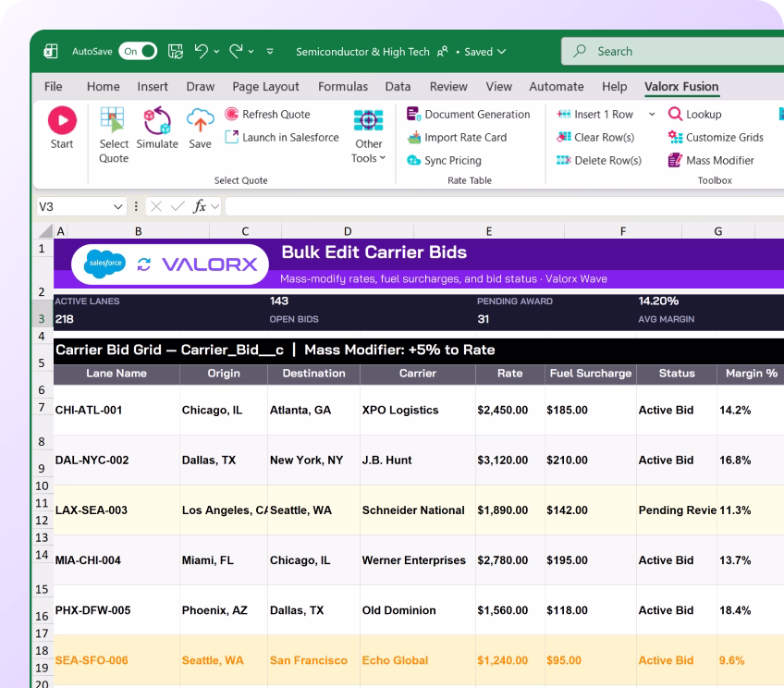The image size is (784, 688).
Task: Toggle the AutoSave switch
Action: (x=138, y=51)
